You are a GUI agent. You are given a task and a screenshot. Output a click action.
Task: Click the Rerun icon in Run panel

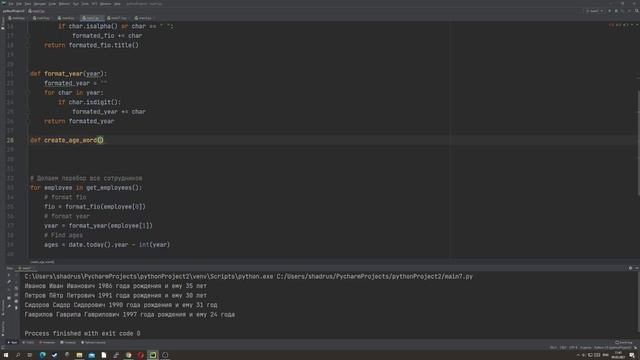pos(9,276)
